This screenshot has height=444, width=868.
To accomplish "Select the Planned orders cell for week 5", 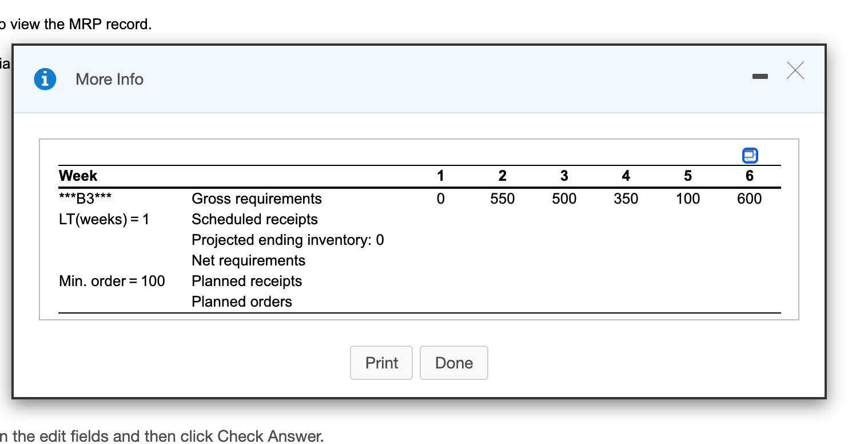I will 688,302.
